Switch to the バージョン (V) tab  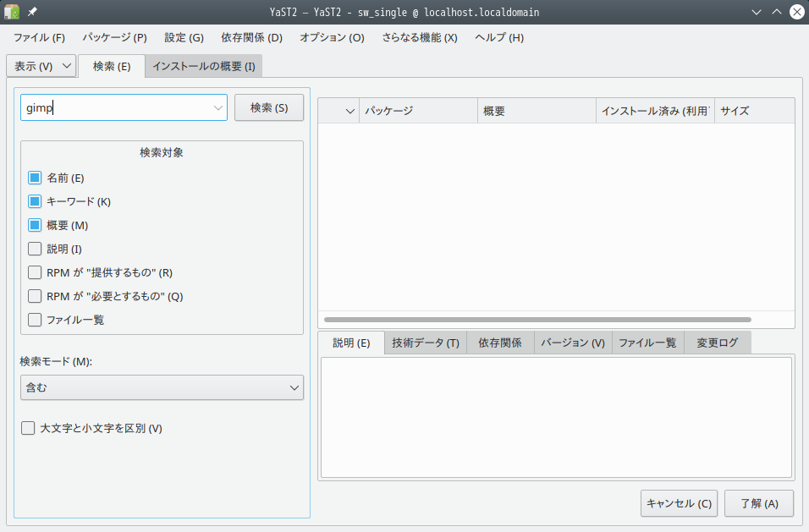pyautogui.click(x=573, y=343)
